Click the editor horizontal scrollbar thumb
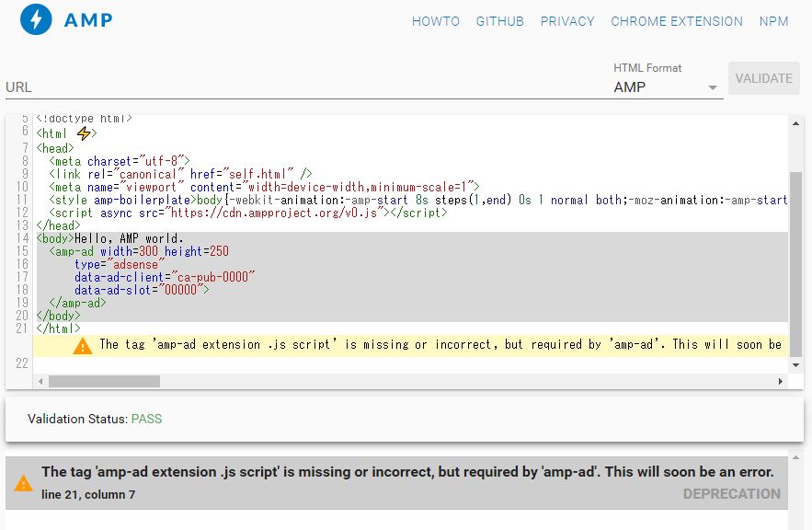 pyautogui.click(x=104, y=381)
